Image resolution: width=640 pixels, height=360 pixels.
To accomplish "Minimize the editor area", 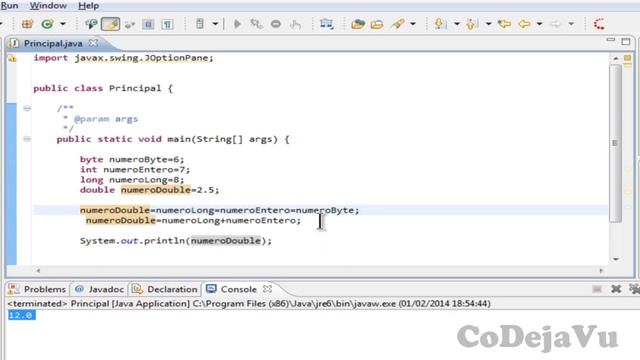I will (x=611, y=40).
